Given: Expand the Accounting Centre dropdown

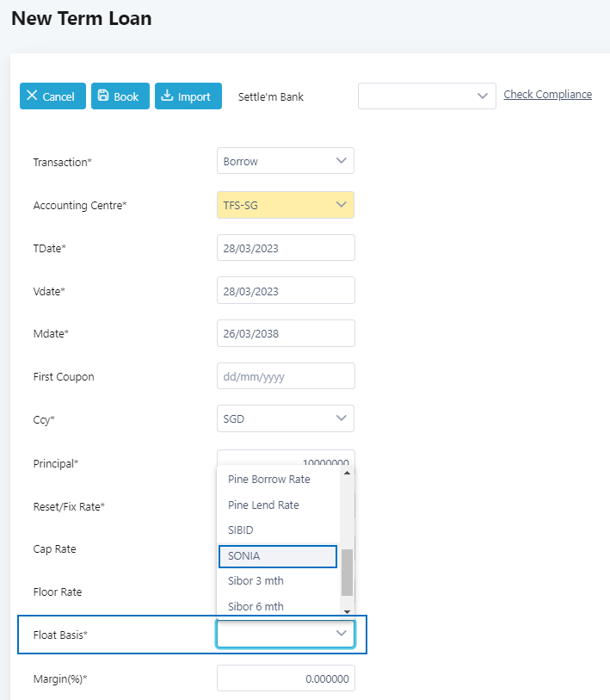Looking at the screenshot, I should [x=285, y=205].
